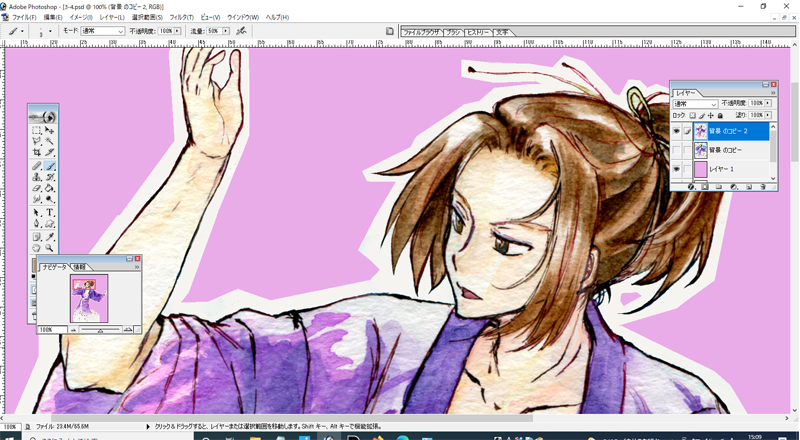The image size is (800, 440).
Task: Select the Smudge tool
Action: pos(37,199)
